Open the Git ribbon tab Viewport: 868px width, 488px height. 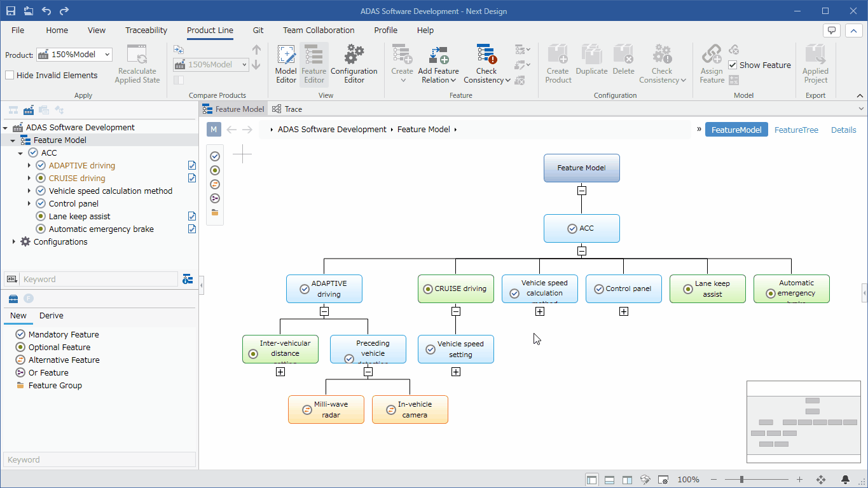[258, 30]
